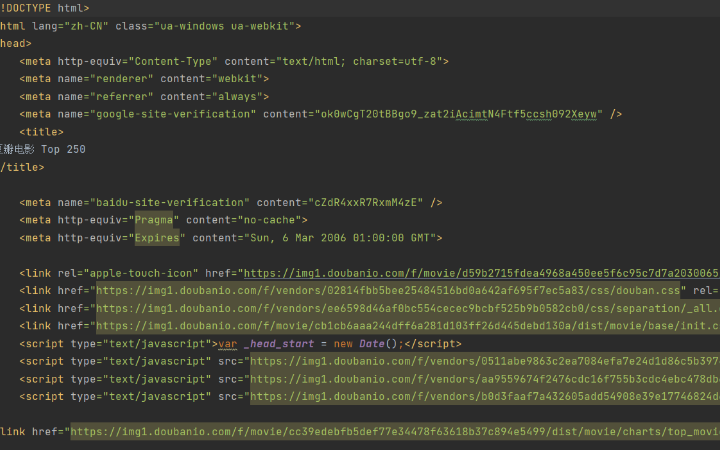The height and width of the screenshot is (450, 720).
Task: Open the css/separation/_all stylesheet URL
Action: 408,309
